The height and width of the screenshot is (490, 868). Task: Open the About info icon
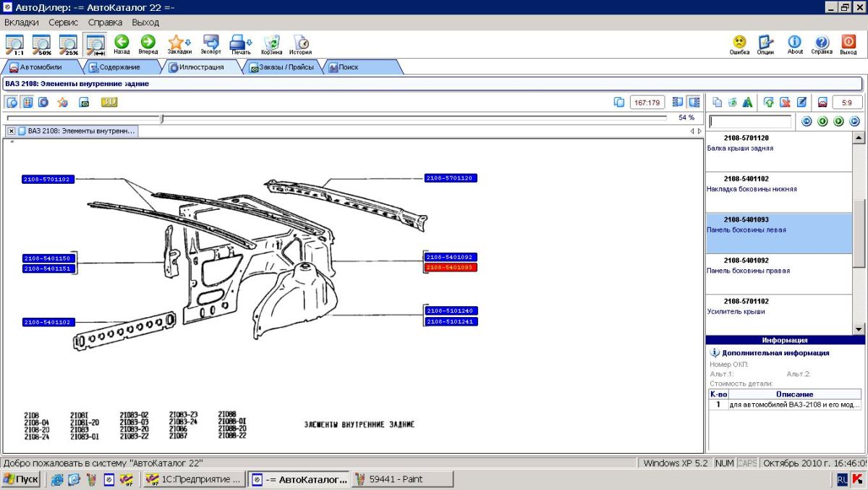pos(795,44)
